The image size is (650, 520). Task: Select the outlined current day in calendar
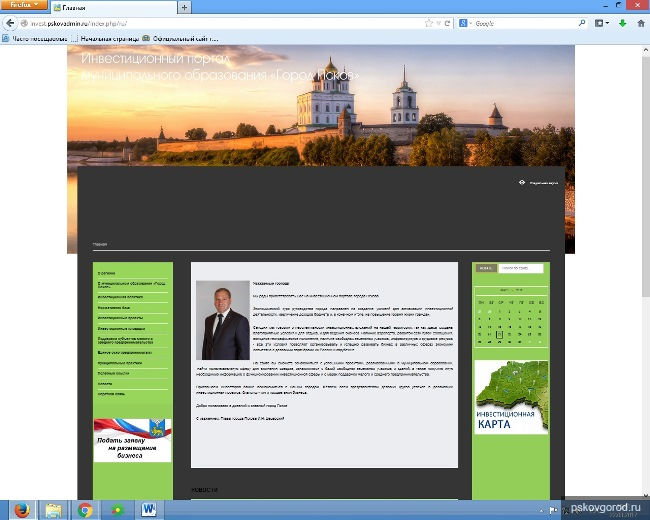500,334
